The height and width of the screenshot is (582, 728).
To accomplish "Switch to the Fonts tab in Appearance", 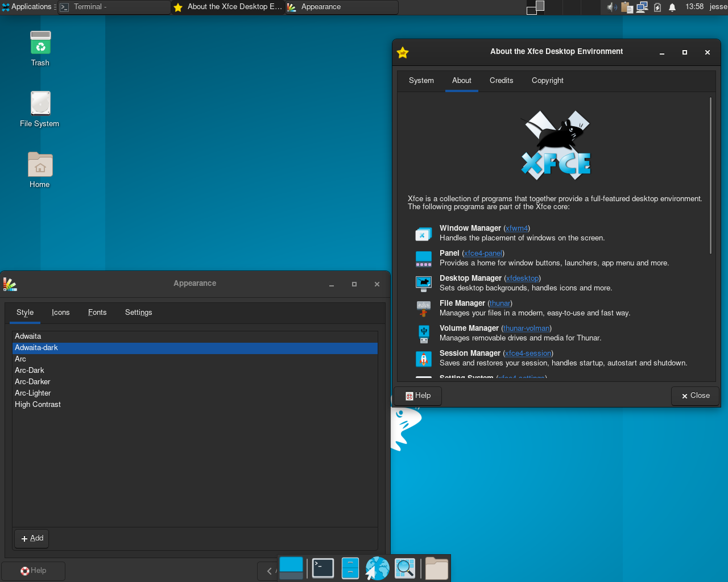I will tap(97, 313).
